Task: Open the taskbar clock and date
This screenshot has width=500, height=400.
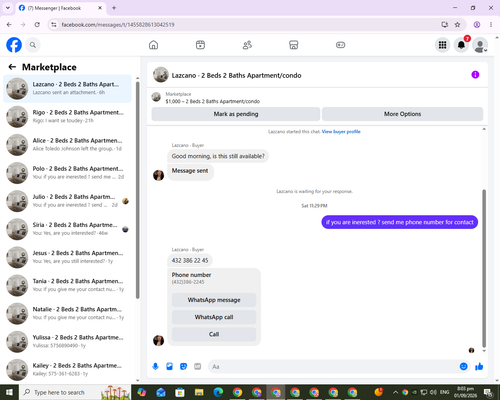Action: pyautogui.click(x=465, y=392)
